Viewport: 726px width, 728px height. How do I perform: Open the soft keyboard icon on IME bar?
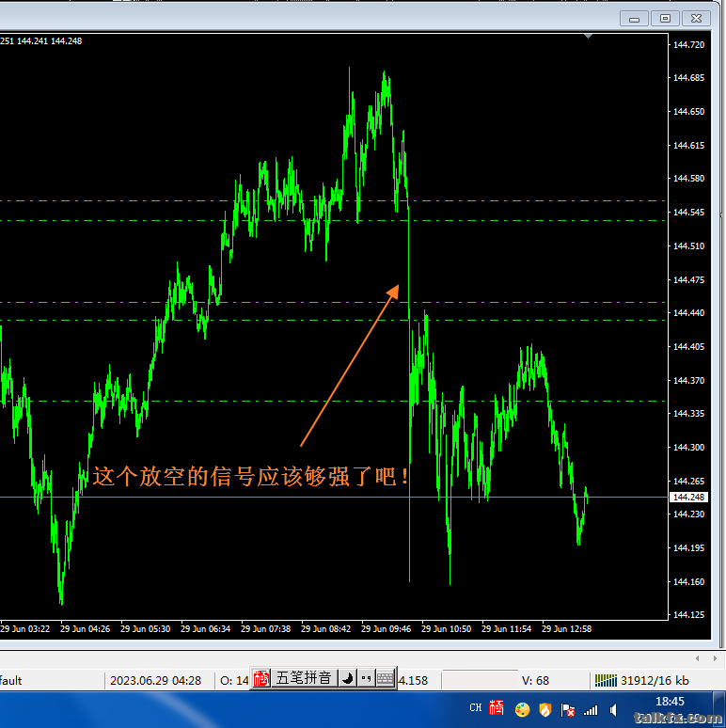tap(385, 679)
